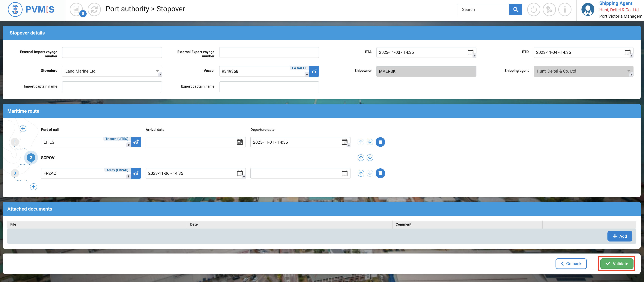644x282 pixels.
Task: Open the settings gears icon
Action: [549, 10]
